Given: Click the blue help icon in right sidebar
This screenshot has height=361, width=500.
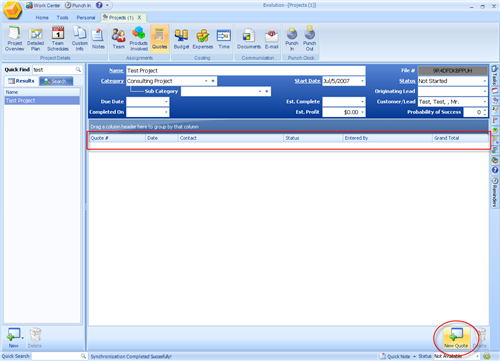Looking at the screenshot, I should click(495, 170).
